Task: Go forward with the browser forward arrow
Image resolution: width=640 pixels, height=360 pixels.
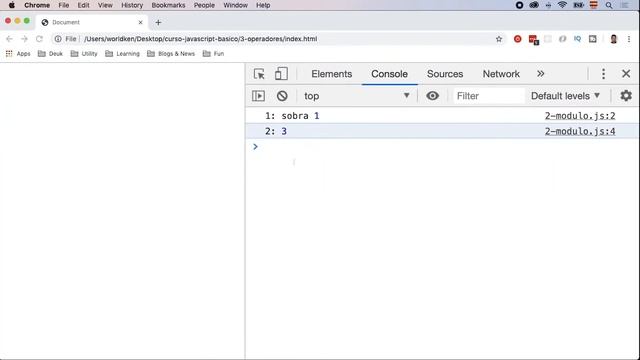Action: [x=24, y=39]
